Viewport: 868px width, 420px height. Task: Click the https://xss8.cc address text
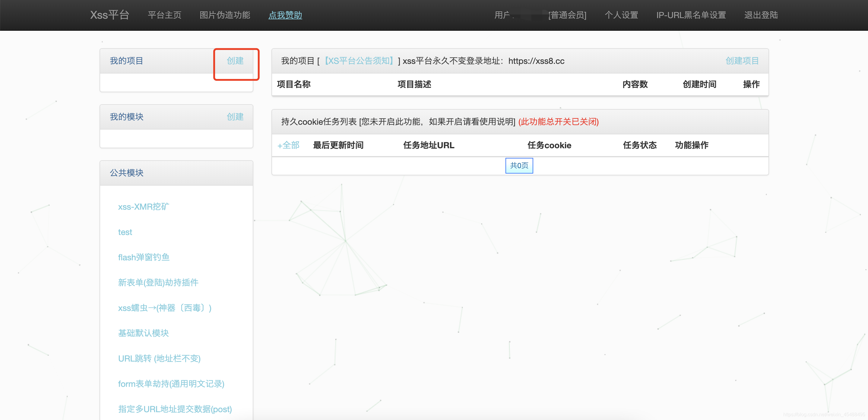[x=536, y=61]
